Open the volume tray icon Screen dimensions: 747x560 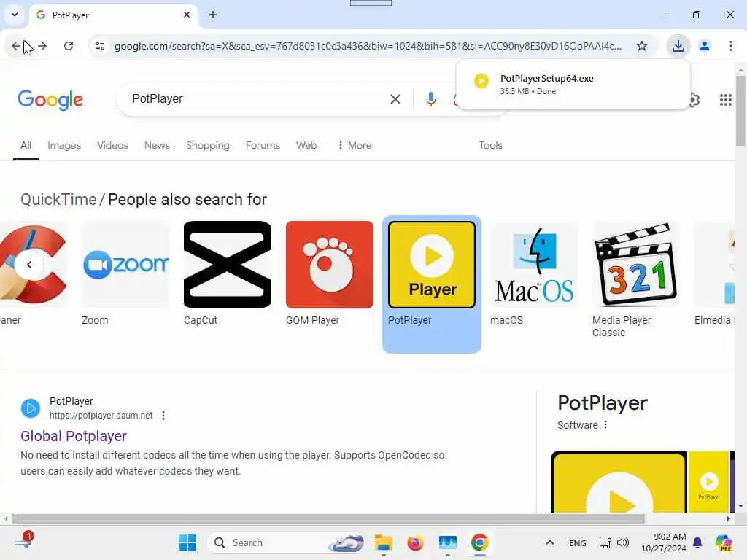pos(623,542)
